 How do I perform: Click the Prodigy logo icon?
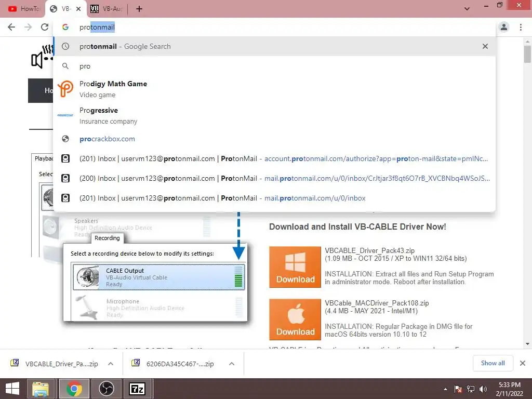click(65, 89)
